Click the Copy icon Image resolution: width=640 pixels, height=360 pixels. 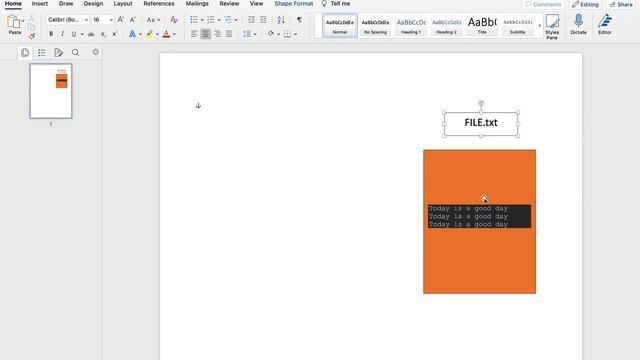tap(32, 27)
